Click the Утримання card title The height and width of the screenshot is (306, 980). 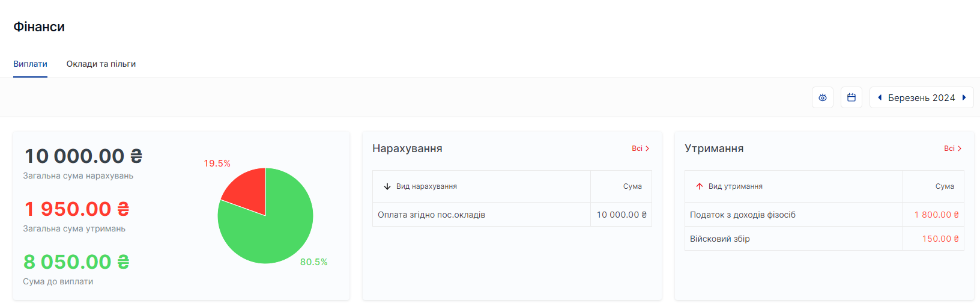pos(714,148)
